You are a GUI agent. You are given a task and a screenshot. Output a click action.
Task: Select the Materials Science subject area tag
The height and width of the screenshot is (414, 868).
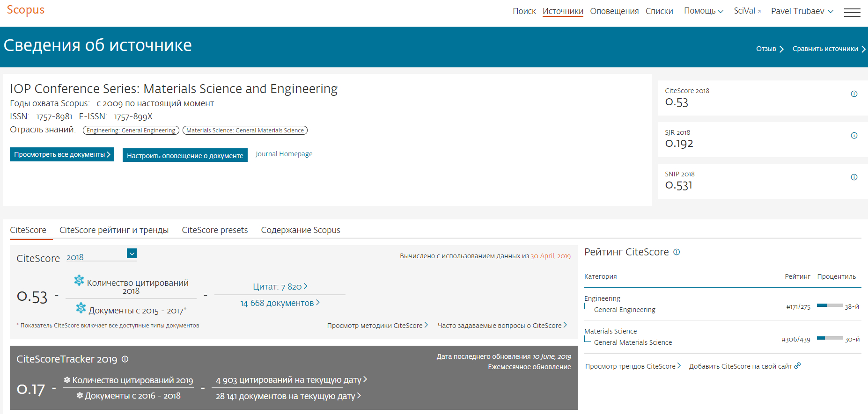coord(245,131)
